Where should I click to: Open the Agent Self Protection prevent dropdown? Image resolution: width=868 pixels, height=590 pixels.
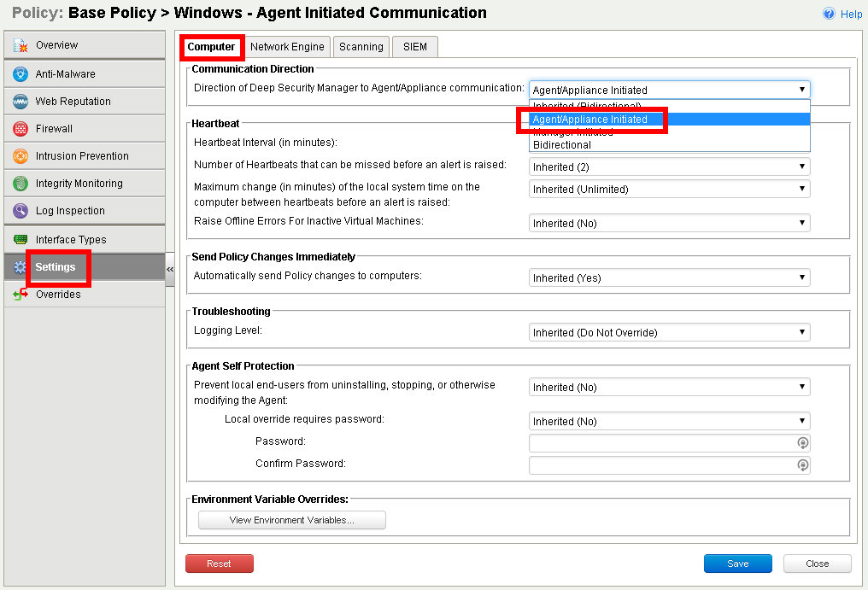pos(669,387)
